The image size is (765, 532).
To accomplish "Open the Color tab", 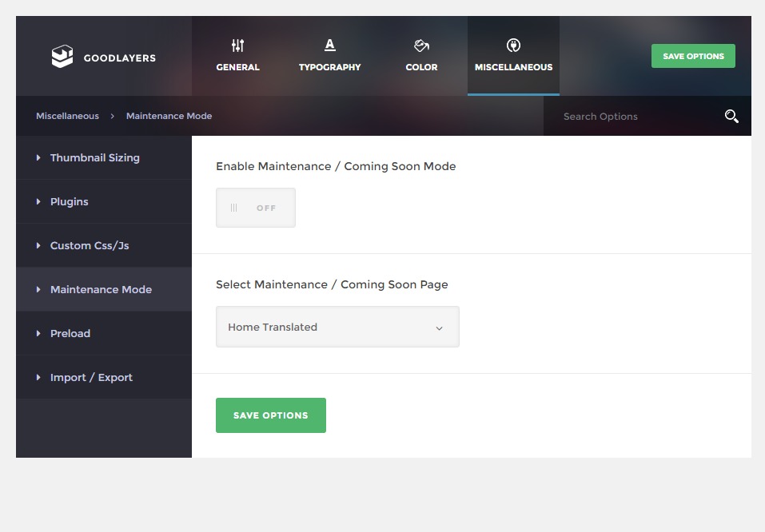I will (x=421, y=56).
